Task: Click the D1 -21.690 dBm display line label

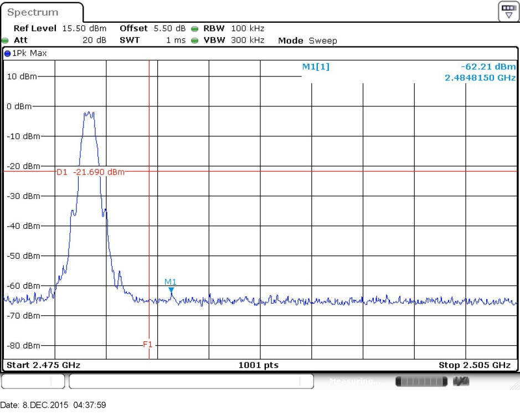Action: pos(90,172)
